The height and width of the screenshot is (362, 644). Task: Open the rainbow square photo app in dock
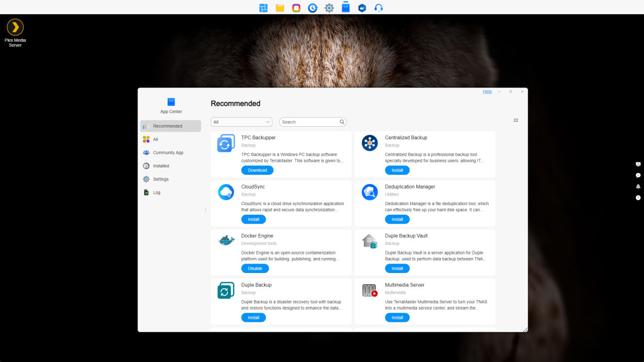coord(296,8)
